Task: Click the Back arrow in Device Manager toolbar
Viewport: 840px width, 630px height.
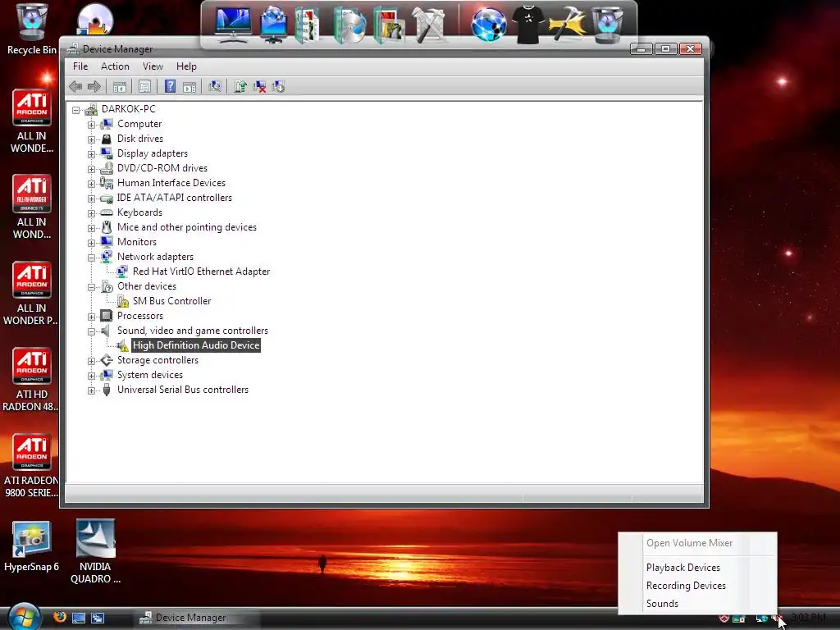Action: point(75,86)
